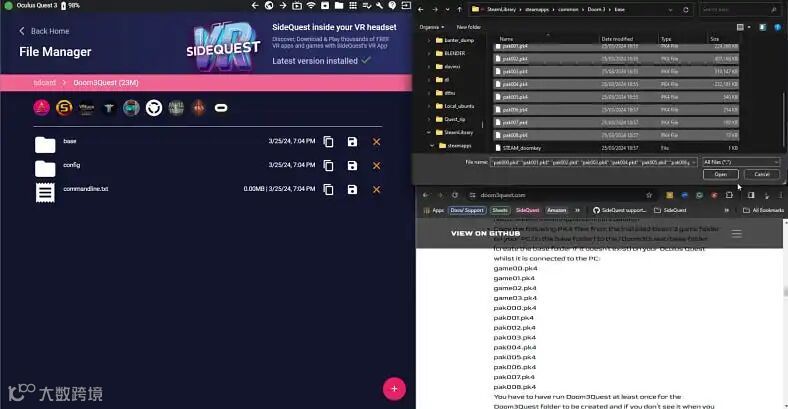Copy the config folder path icon
This screenshot has width=788, height=409.
pyautogui.click(x=328, y=166)
